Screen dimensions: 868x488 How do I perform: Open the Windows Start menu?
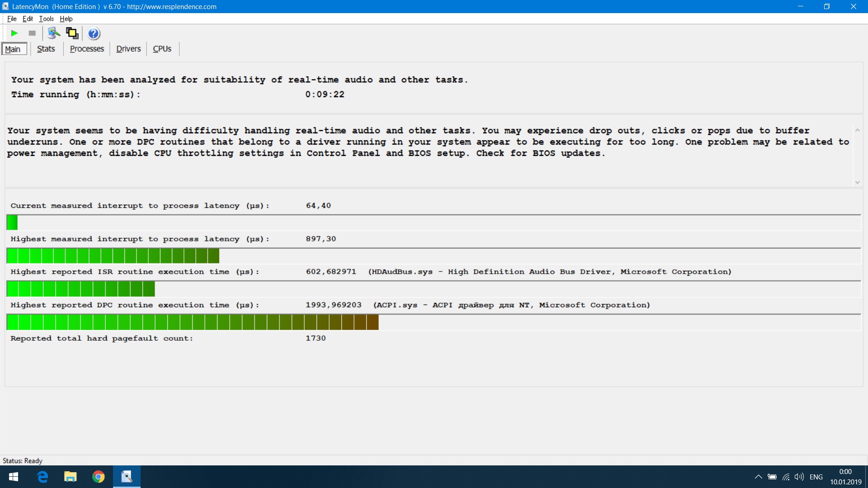[x=14, y=477]
